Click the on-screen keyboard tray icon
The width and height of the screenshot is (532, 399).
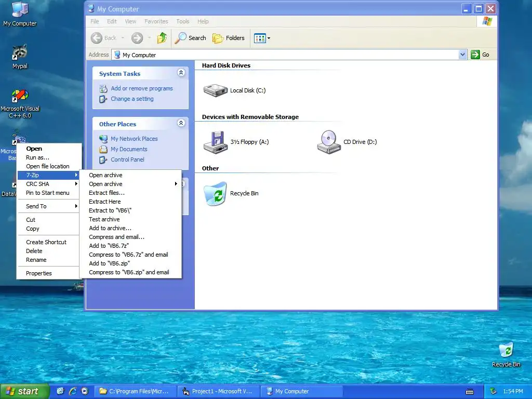pyautogui.click(x=470, y=392)
